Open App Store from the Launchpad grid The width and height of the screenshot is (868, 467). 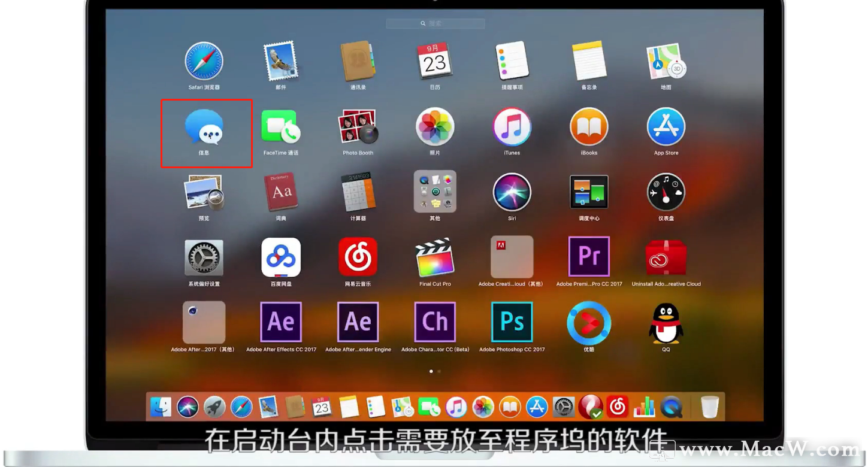[666, 127]
